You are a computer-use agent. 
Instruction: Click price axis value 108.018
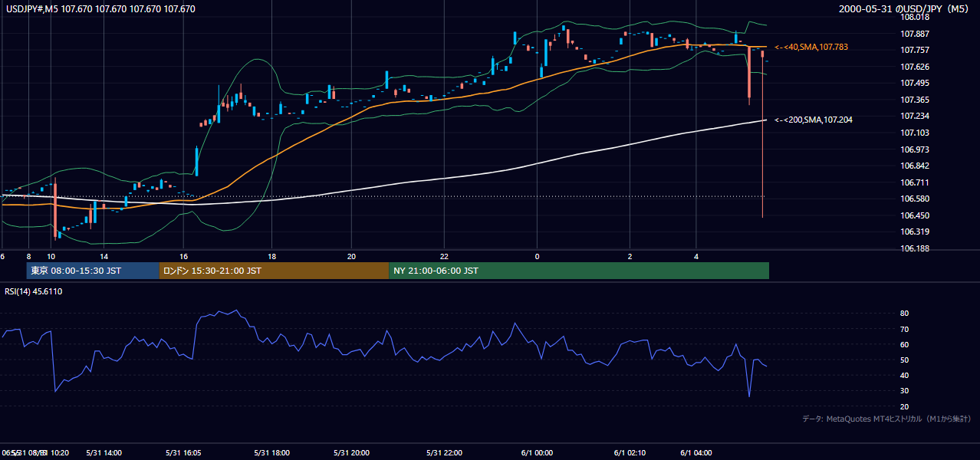(x=914, y=17)
